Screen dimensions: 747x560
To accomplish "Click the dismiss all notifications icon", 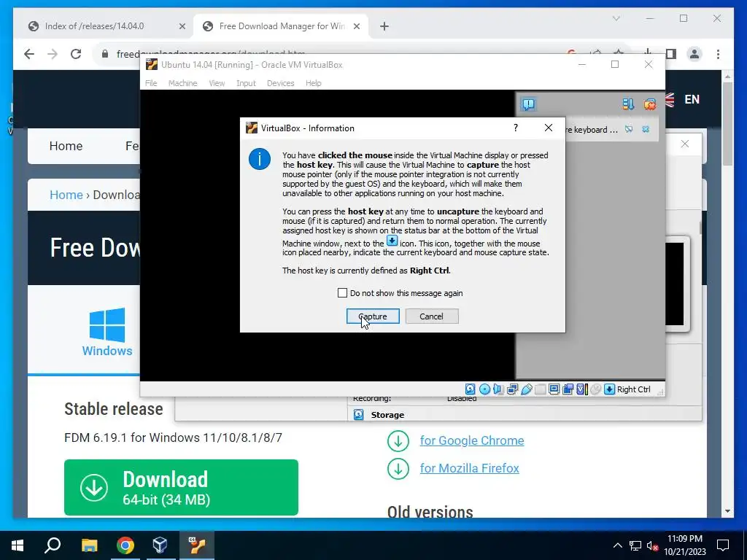I will 649,104.
